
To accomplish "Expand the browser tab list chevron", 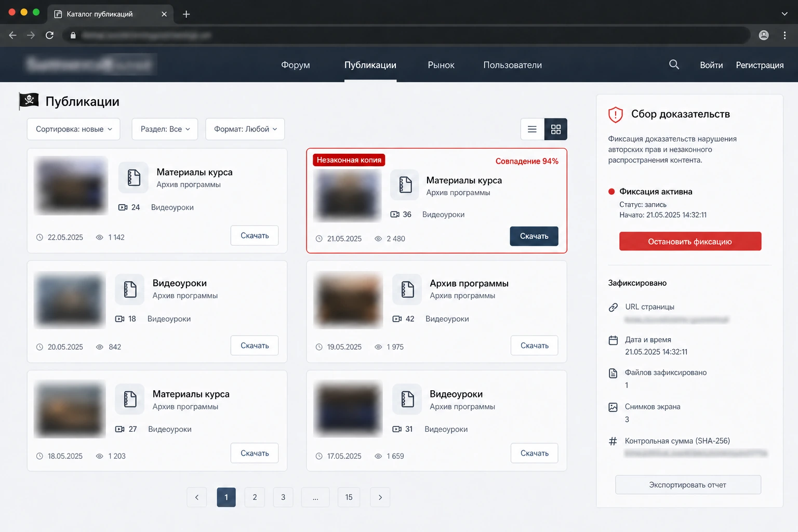I will 784,14.
